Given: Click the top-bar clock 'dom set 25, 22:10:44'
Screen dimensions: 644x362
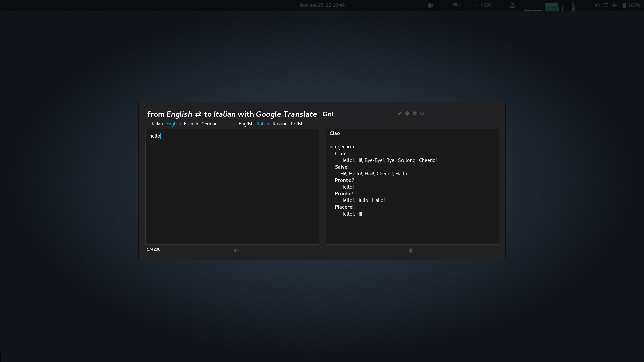Looking at the screenshot, I should [x=322, y=5].
